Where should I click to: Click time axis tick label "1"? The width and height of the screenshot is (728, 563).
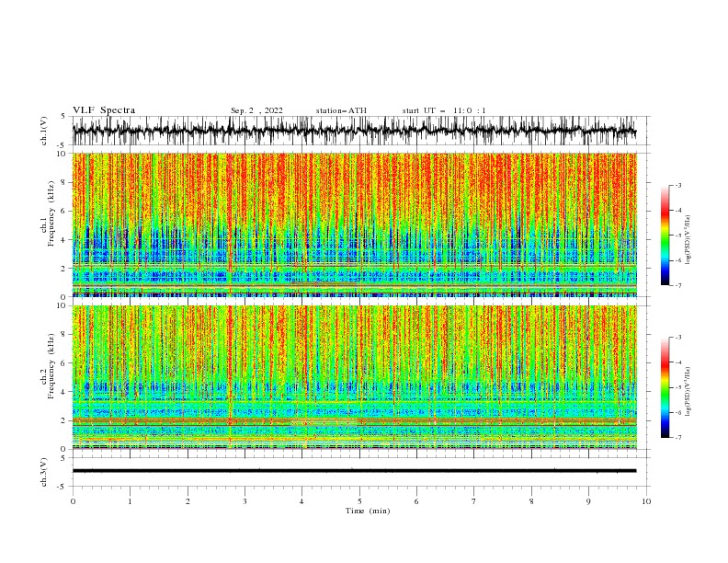pos(130,501)
